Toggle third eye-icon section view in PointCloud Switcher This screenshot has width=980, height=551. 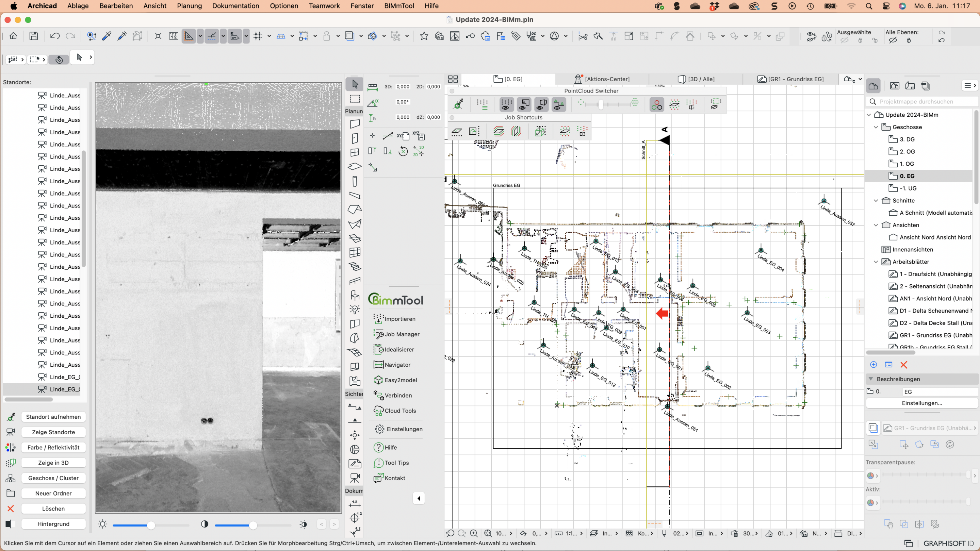coord(542,104)
